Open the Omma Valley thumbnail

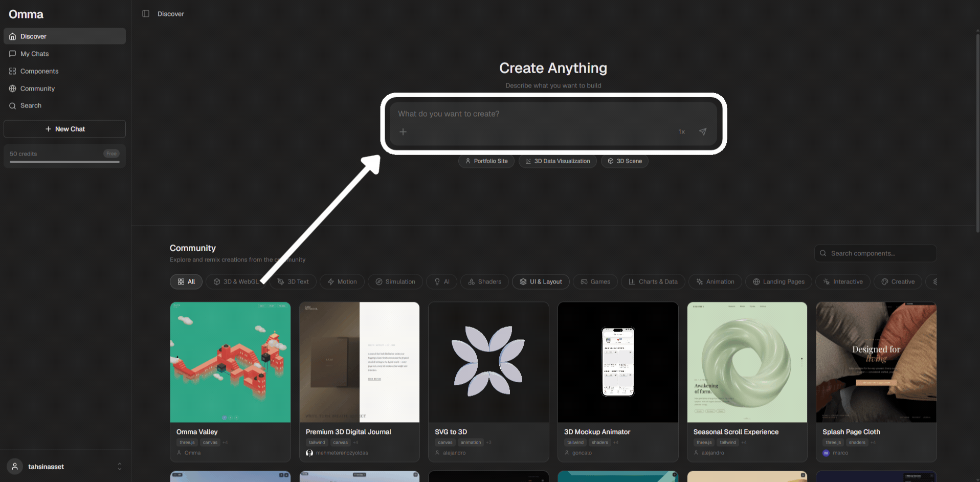230,362
